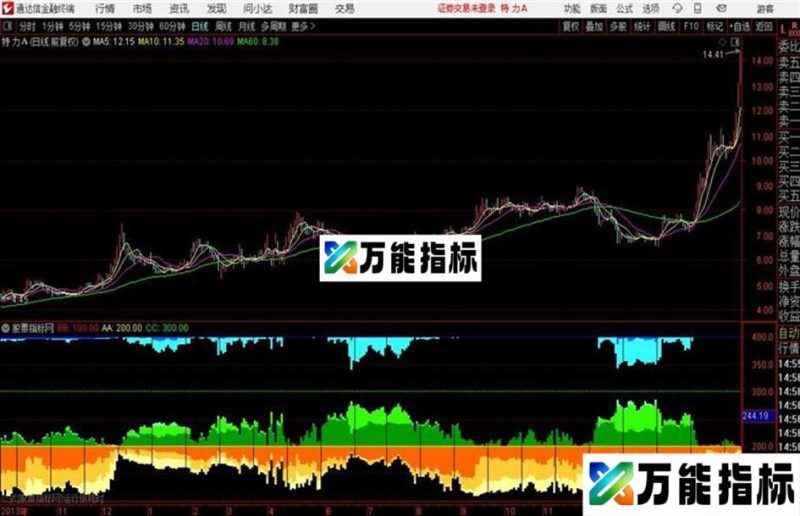
Task: Click the 返回 back button
Action: [x=764, y=27]
